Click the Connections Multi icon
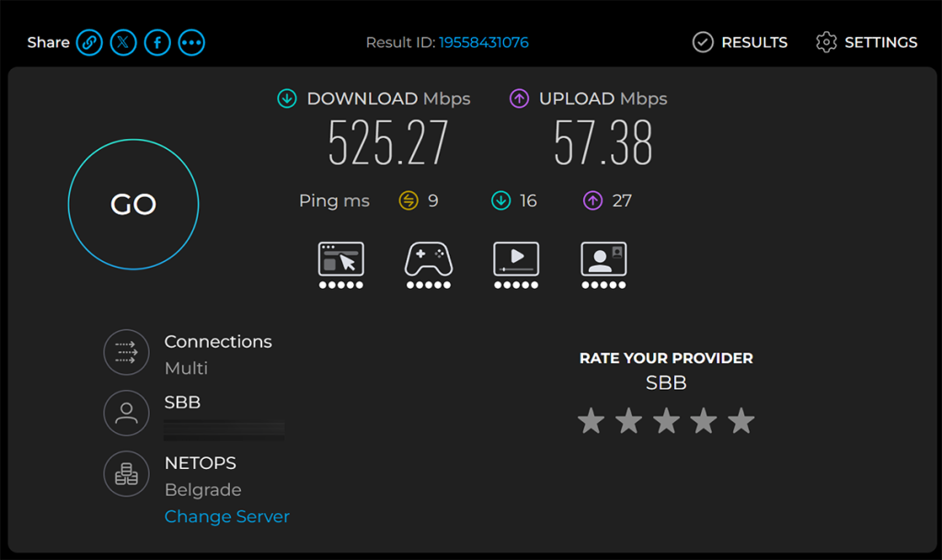 point(126,352)
